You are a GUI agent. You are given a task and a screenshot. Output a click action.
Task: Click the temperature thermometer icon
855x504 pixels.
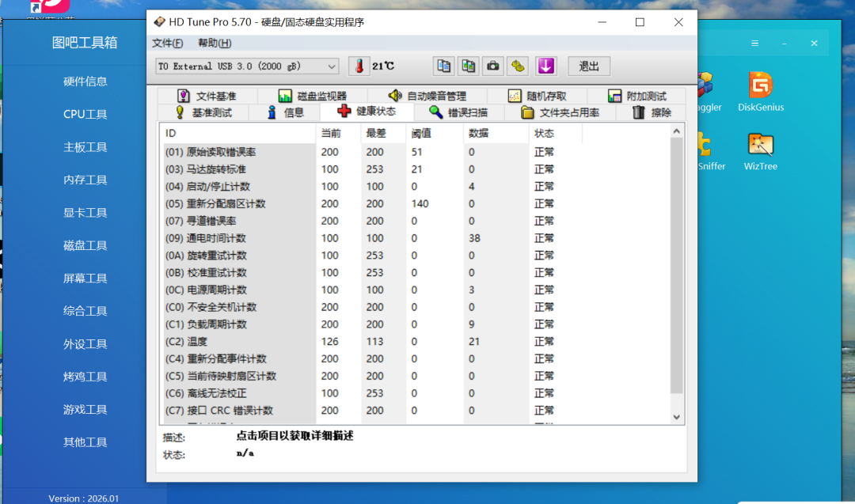tap(359, 66)
